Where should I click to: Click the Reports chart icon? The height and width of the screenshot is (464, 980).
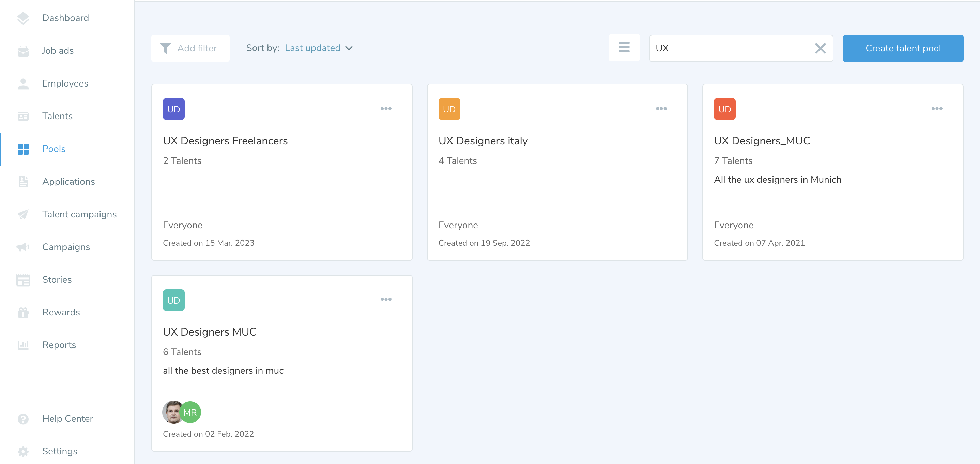click(23, 345)
